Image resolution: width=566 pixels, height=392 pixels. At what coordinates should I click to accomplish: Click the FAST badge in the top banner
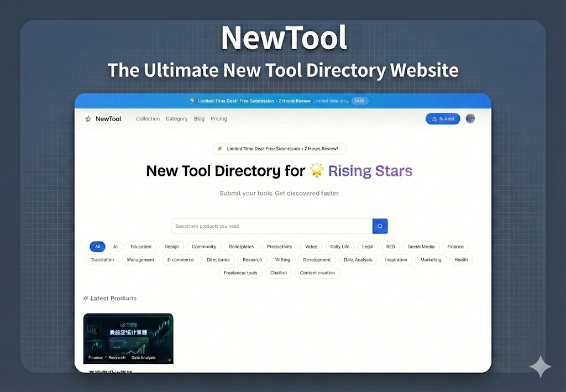(360, 101)
